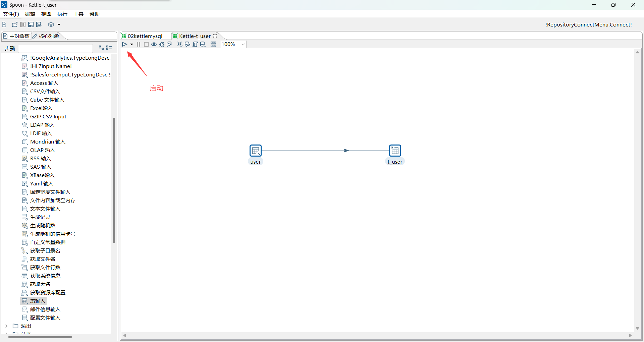Switch to the 02kettlemysql tab

click(x=142, y=36)
